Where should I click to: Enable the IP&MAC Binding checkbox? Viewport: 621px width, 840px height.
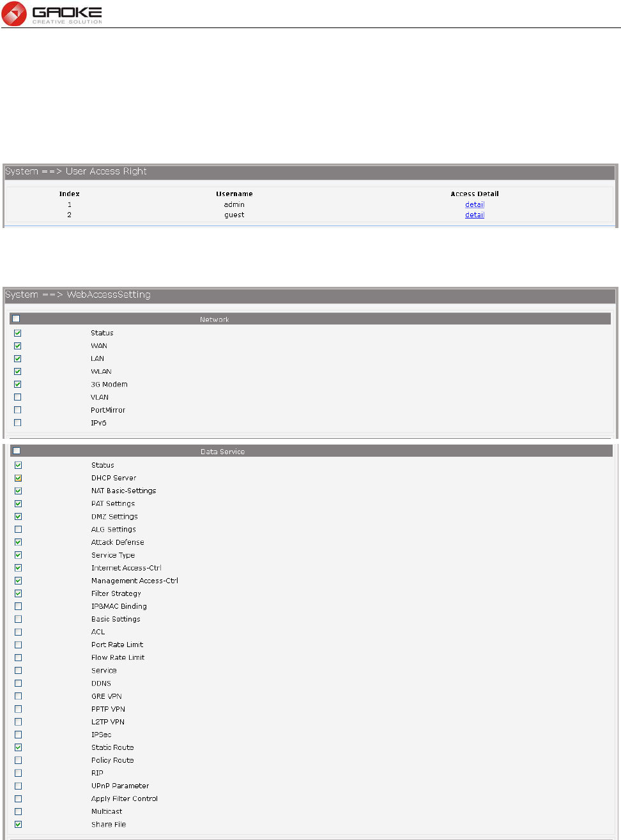click(x=19, y=606)
